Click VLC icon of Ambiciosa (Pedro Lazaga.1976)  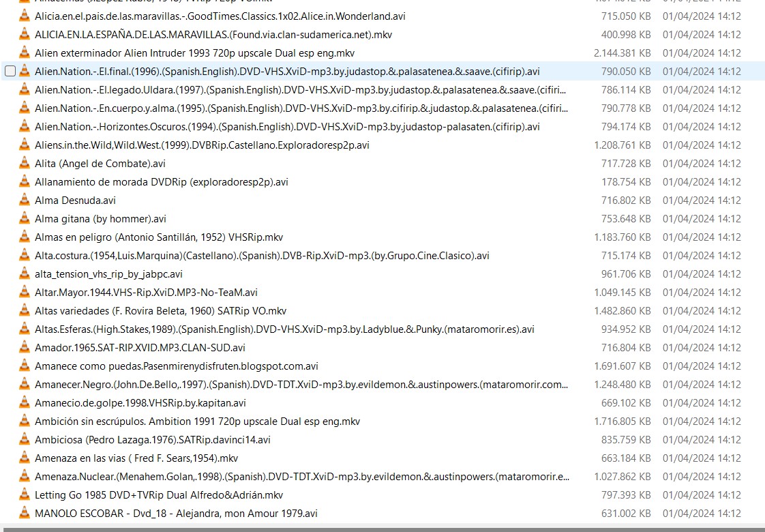click(x=24, y=440)
